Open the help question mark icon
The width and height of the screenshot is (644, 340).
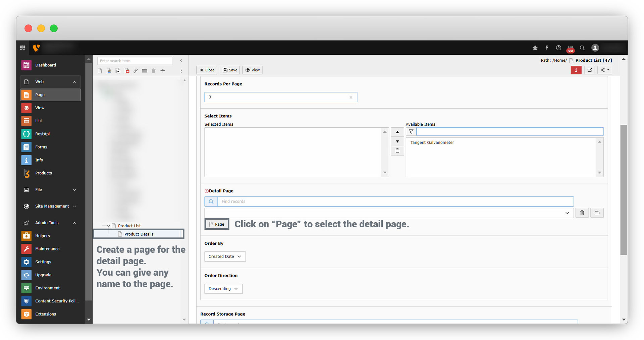tap(558, 48)
